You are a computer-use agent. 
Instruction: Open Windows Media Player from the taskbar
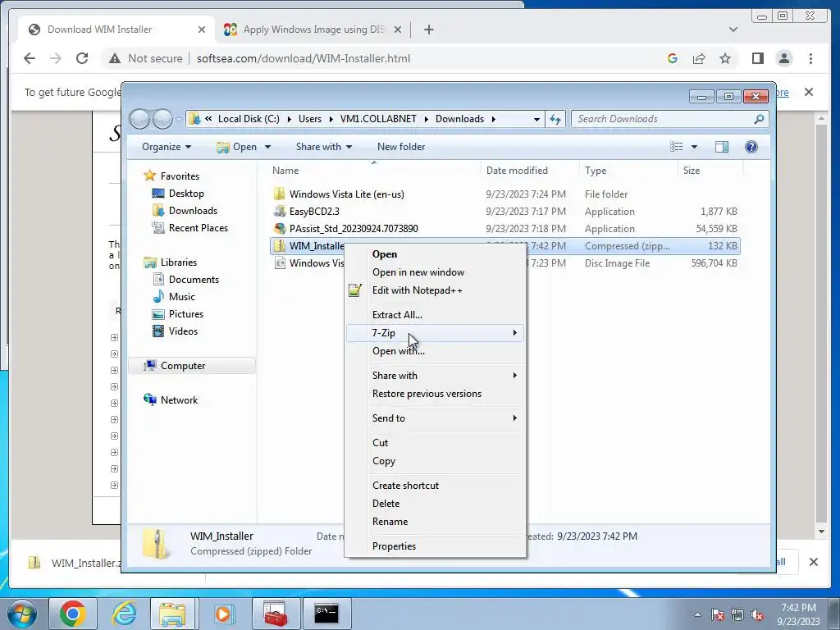click(x=223, y=614)
